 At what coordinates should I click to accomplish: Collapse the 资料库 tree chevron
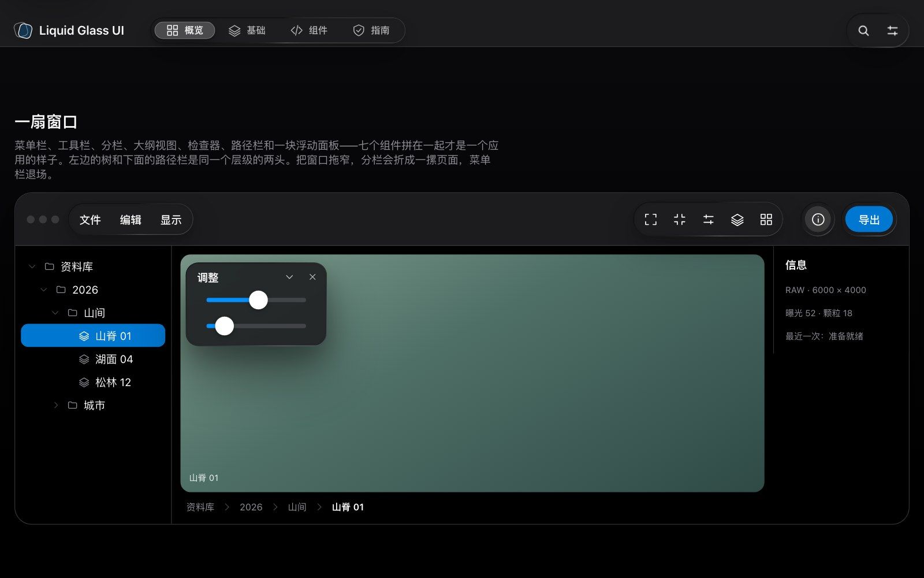point(32,266)
